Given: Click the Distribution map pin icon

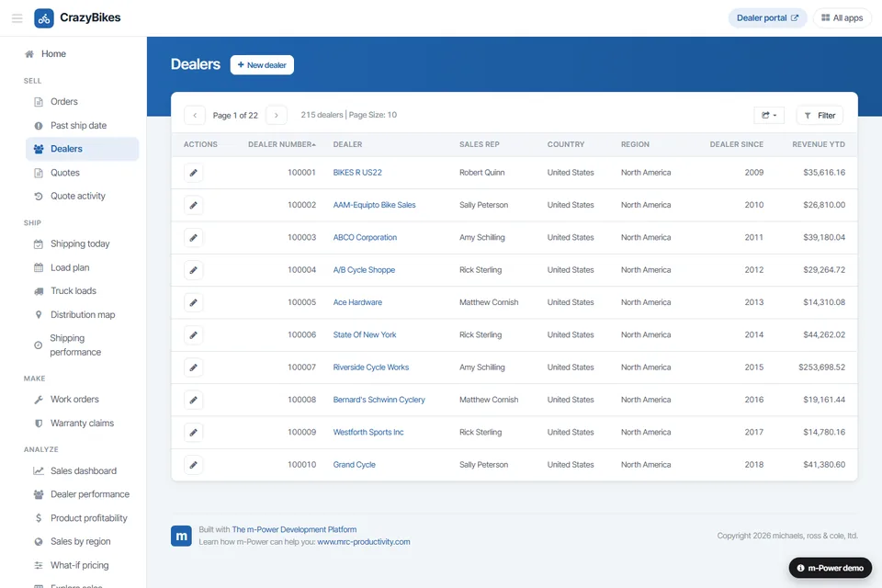Looking at the screenshot, I should click(x=39, y=315).
